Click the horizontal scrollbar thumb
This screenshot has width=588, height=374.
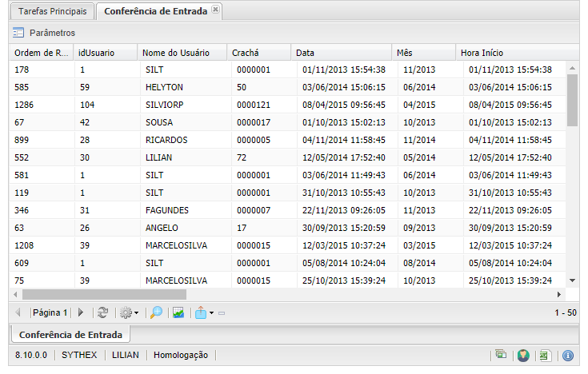click(x=104, y=295)
